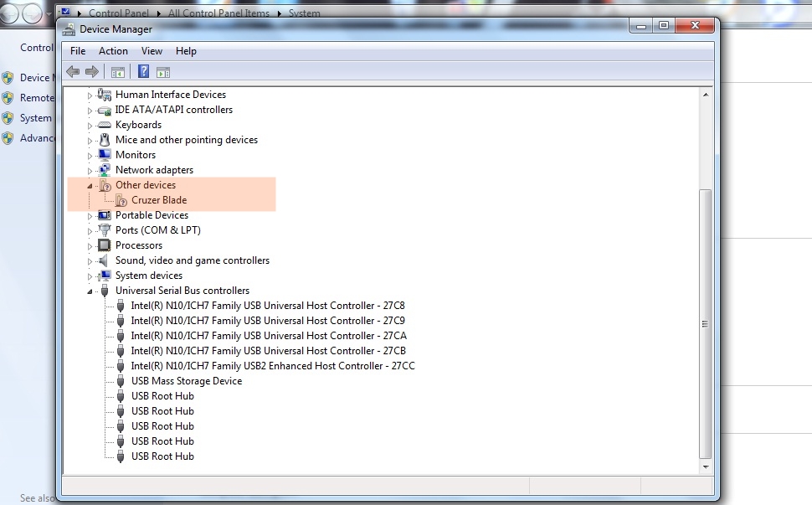Click All Control Panel Items breadcrumb

218,13
